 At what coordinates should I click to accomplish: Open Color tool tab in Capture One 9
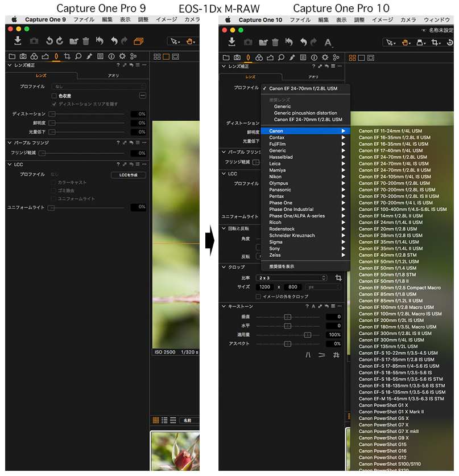coord(34,56)
